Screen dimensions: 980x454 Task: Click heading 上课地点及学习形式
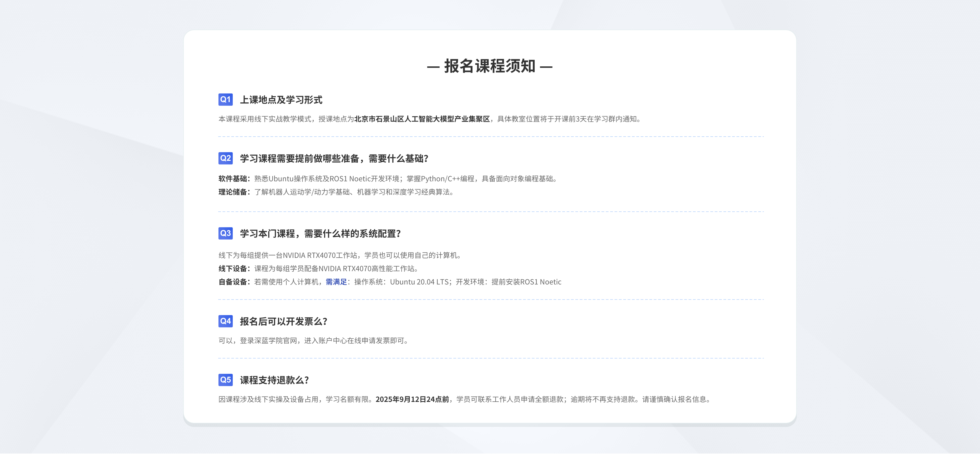[281, 100]
